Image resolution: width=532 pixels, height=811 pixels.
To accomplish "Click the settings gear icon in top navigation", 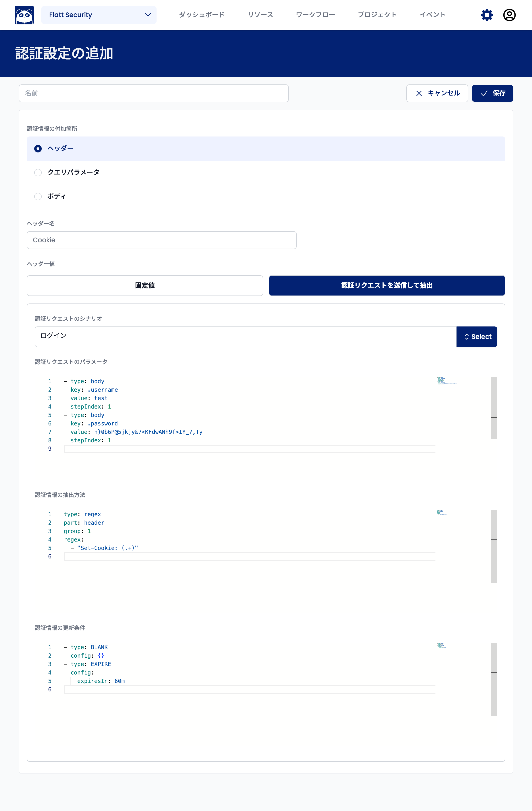I will [486, 15].
